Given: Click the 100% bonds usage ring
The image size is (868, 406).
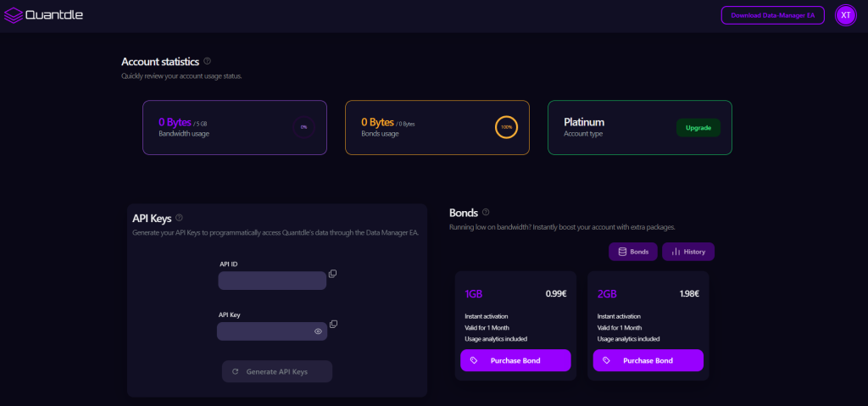Looking at the screenshot, I should [x=507, y=127].
